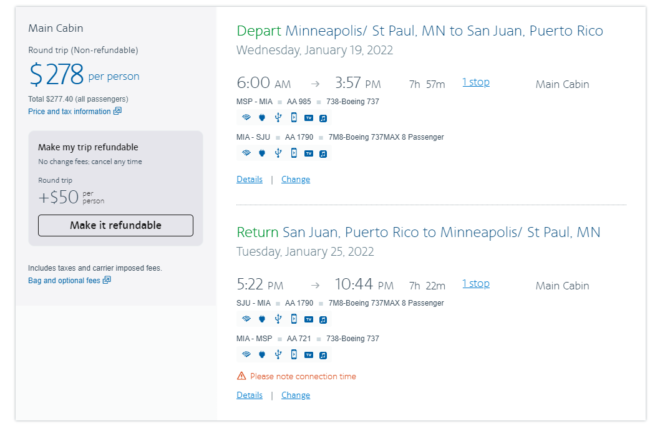Click 1 stop link on return flight
The image size is (670, 436).
click(x=475, y=284)
